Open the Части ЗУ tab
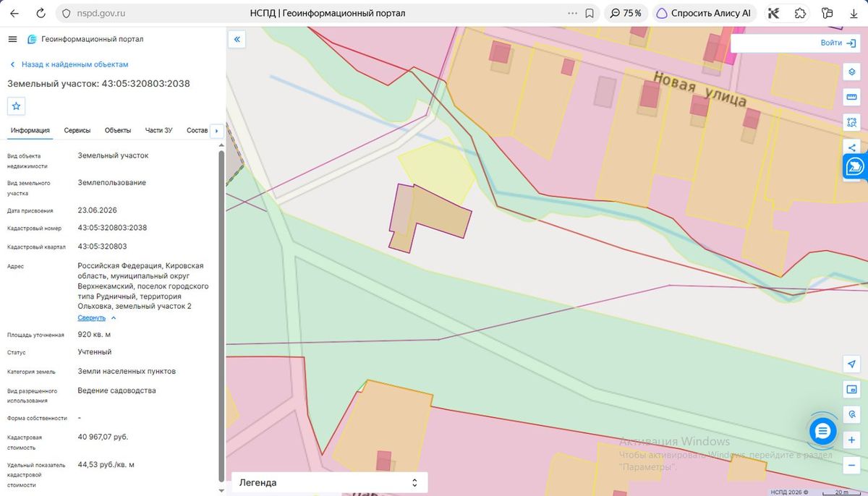The image size is (868, 496). [x=159, y=130]
